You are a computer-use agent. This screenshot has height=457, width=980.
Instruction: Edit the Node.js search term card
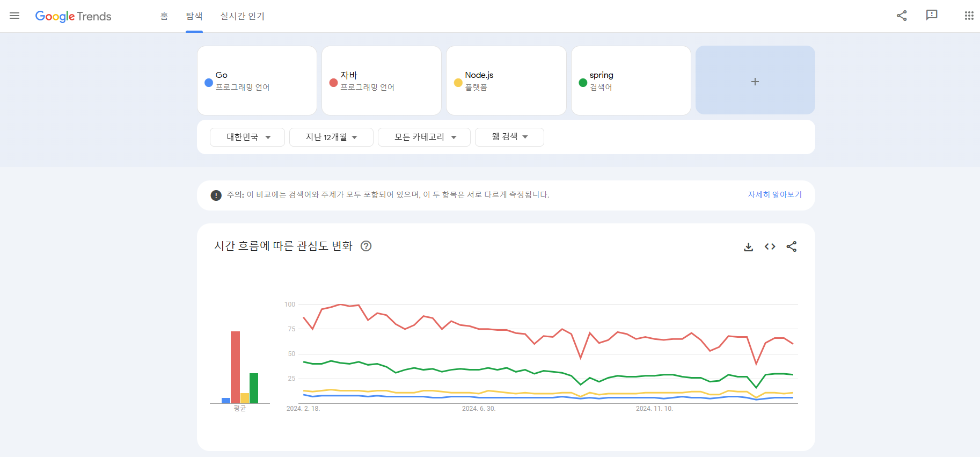pos(506,81)
